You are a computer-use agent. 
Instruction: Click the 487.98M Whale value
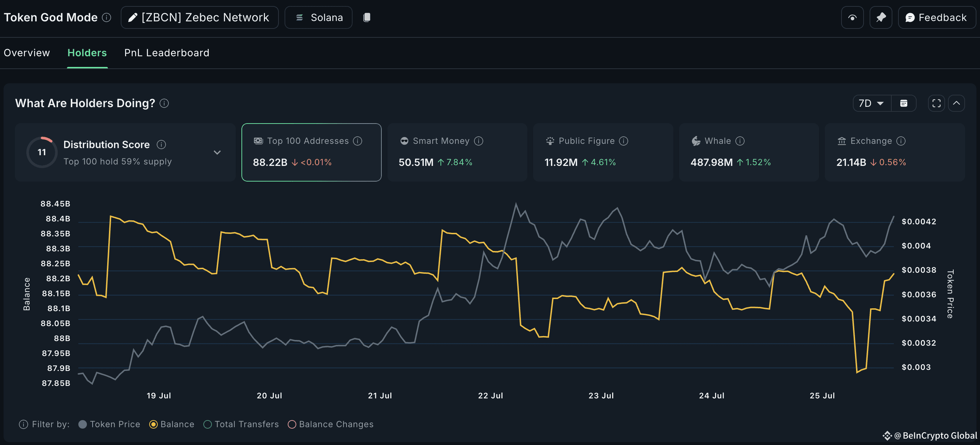[x=711, y=162]
